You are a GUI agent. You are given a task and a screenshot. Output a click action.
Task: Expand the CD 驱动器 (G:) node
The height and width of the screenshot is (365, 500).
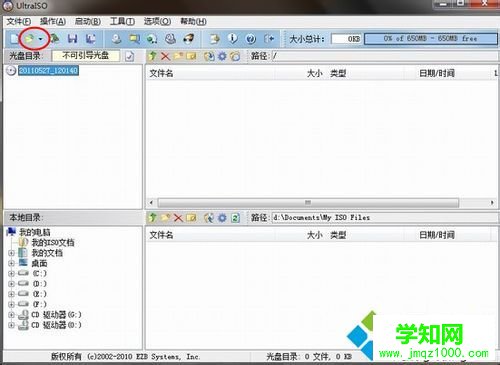(x=11, y=315)
